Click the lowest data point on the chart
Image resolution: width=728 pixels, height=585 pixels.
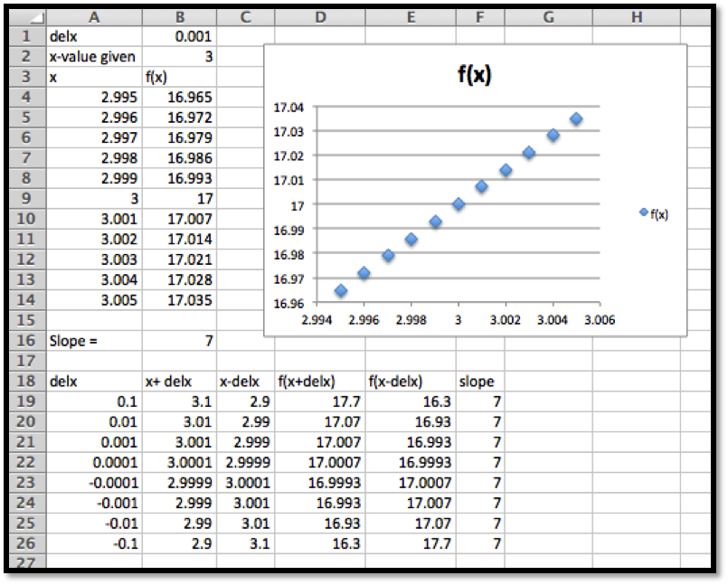click(x=341, y=290)
